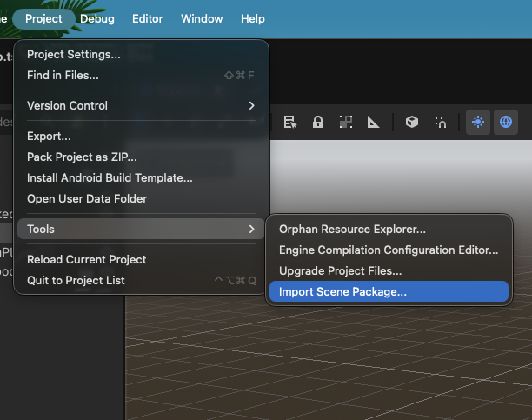Open the Window menu
Image resolution: width=532 pixels, height=420 pixels.
click(202, 18)
